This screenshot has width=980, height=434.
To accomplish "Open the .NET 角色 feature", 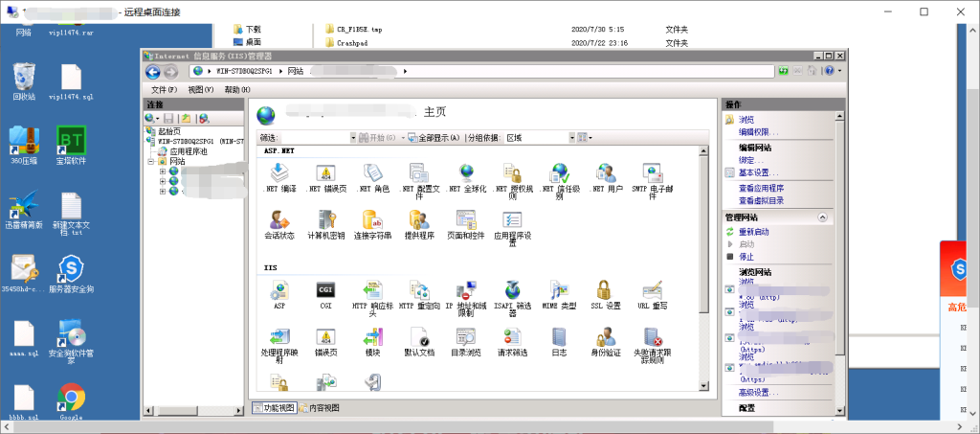I will (372, 177).
